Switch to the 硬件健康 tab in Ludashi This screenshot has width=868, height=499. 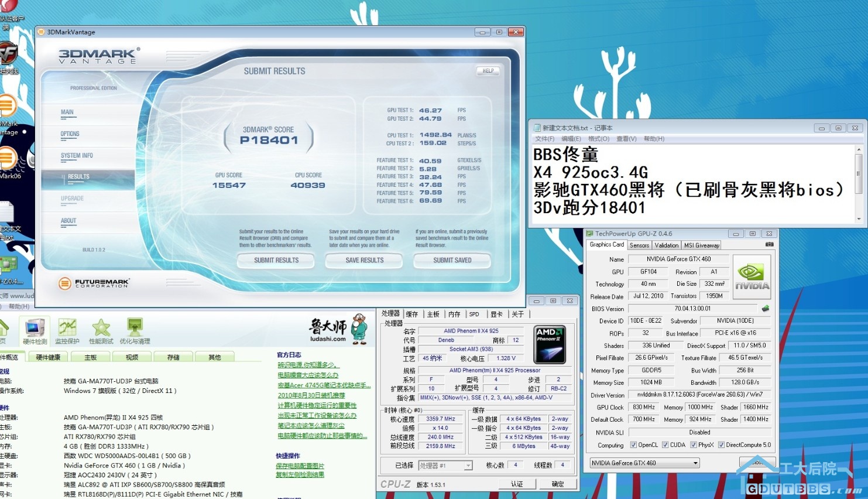point(48,357)
